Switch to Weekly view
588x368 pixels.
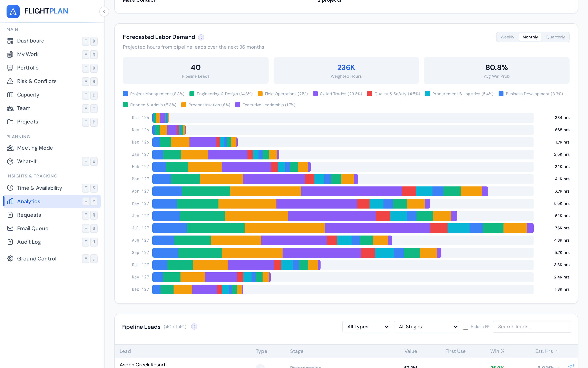[x=507, y=37]
